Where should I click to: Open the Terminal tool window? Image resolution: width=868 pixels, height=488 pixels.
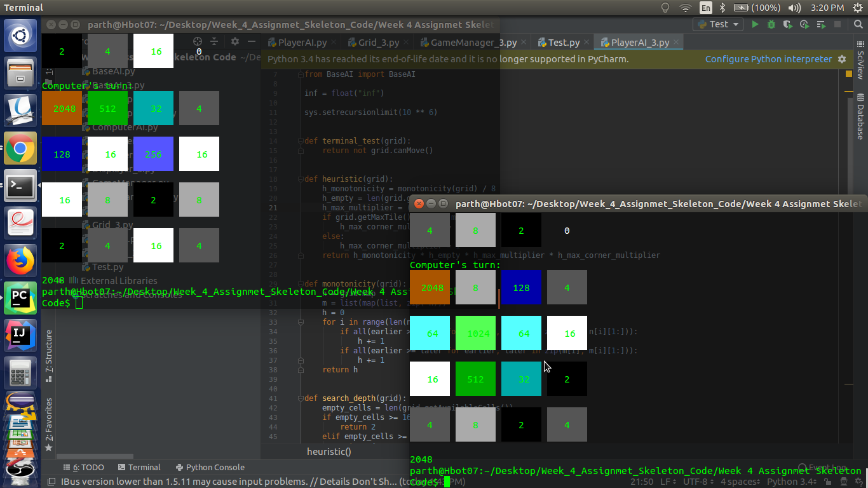click(139, 467)
